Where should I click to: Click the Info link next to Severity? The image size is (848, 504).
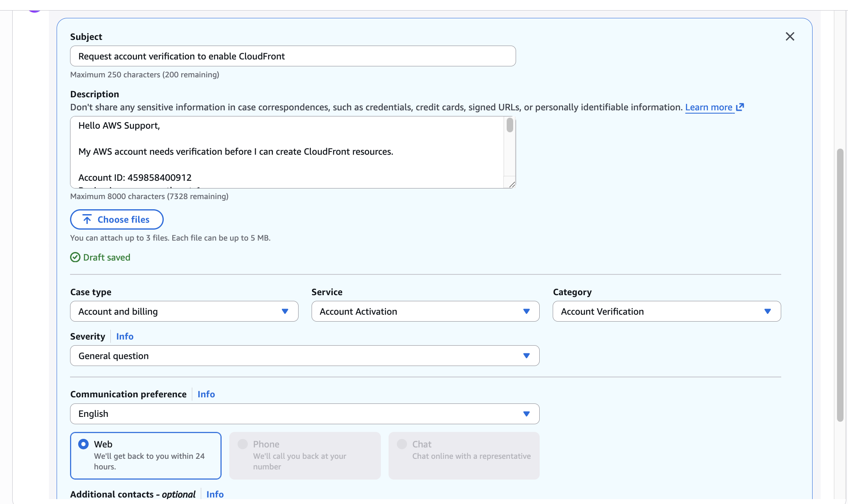pos(125,336)
